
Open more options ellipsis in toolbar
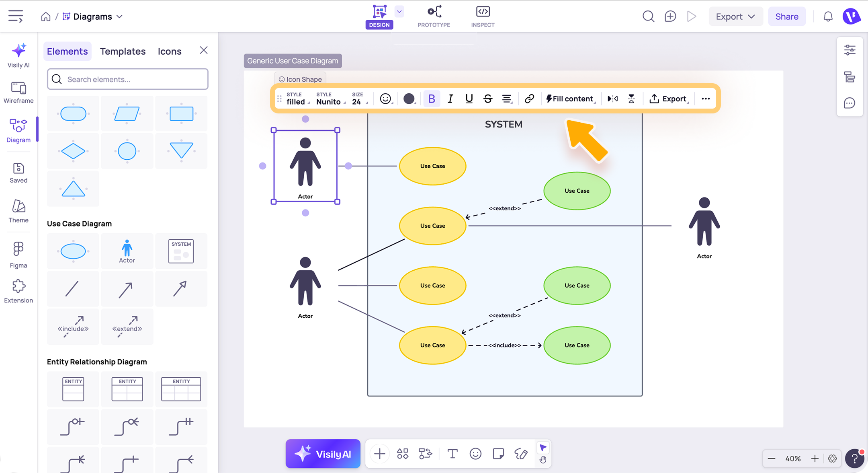click(706, 99)
